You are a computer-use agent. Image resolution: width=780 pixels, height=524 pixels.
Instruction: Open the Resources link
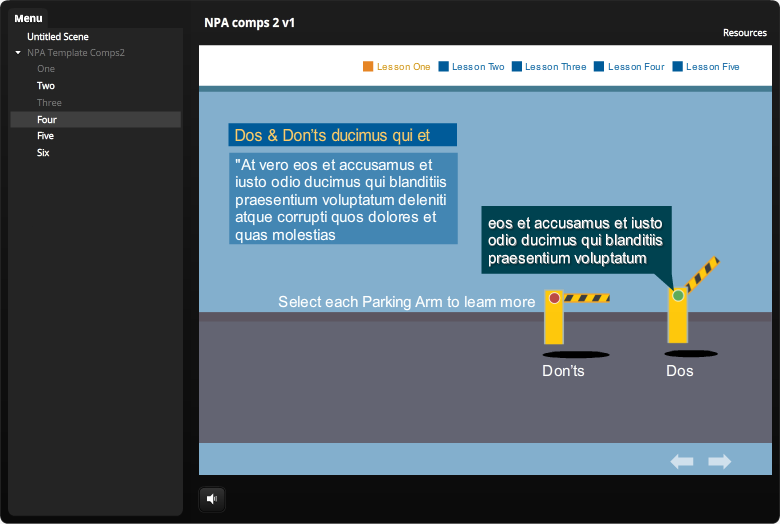click(x=744, y=33)
